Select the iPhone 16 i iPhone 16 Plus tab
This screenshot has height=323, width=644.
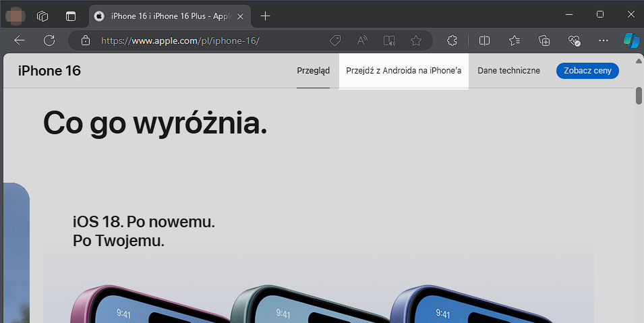pos(170,16)
